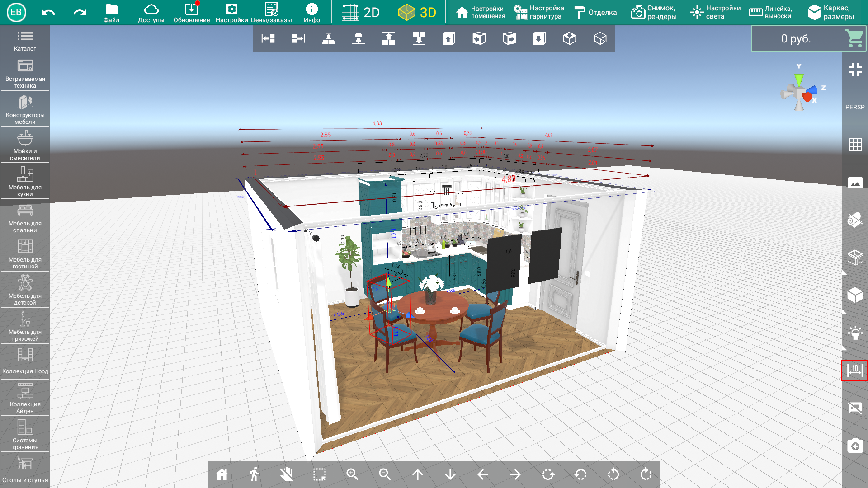This screenshot has height=488, width=868.
Task: Open Мебель для детской category
Action: [25, 290]
